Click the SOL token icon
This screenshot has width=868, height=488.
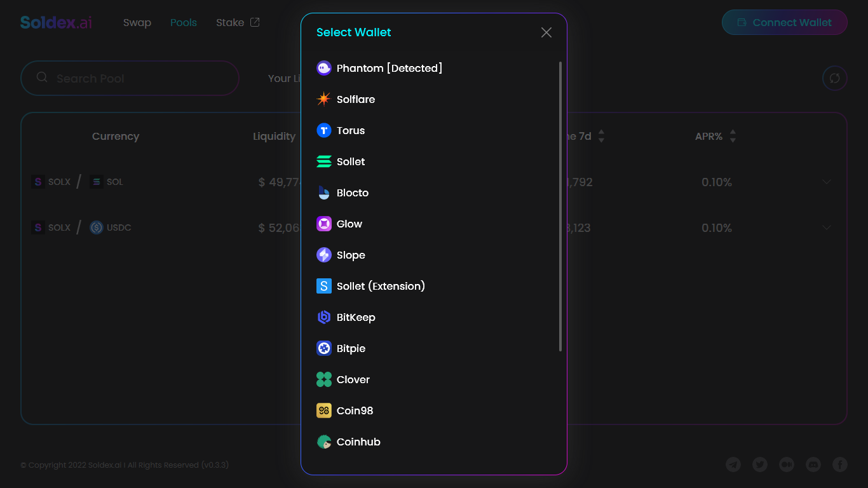pos(97,182)
